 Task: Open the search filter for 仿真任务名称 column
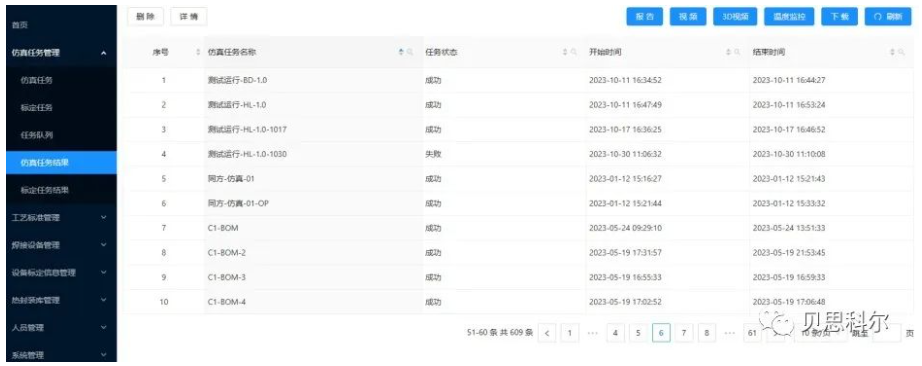point(410,52)
